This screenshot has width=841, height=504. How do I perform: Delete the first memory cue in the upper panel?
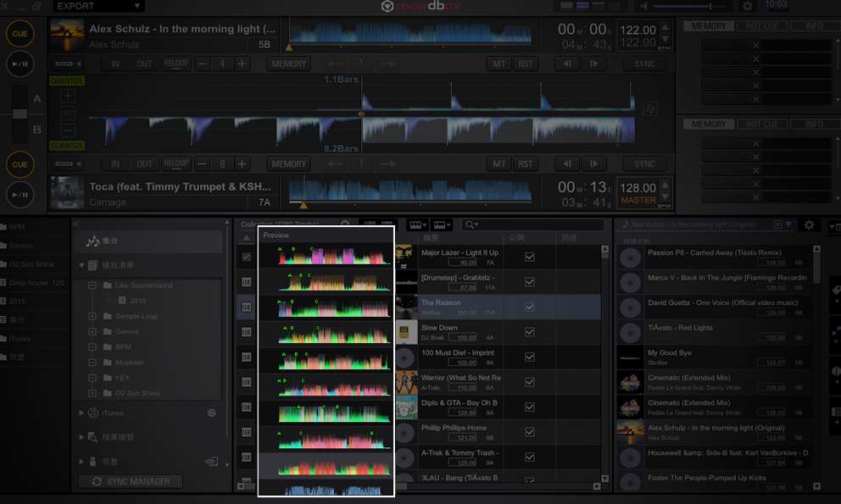pyautogui.click(x=755, y=46)
